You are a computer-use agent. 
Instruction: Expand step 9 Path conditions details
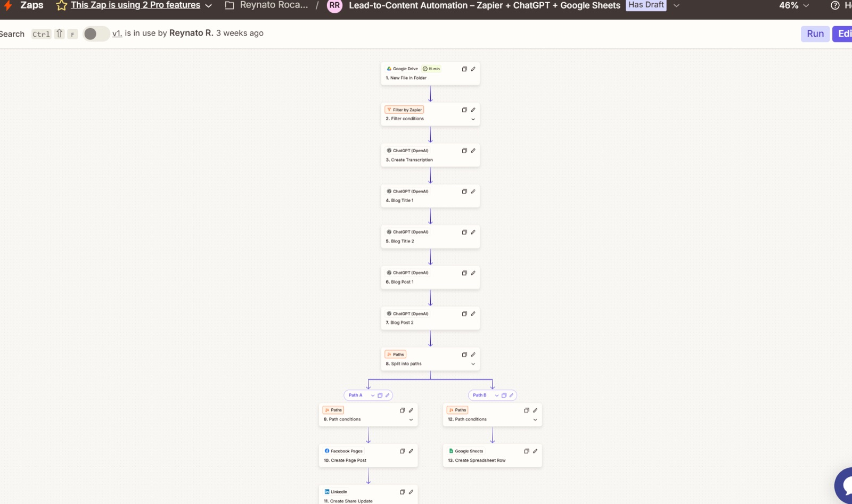click(x=411, y=420)
